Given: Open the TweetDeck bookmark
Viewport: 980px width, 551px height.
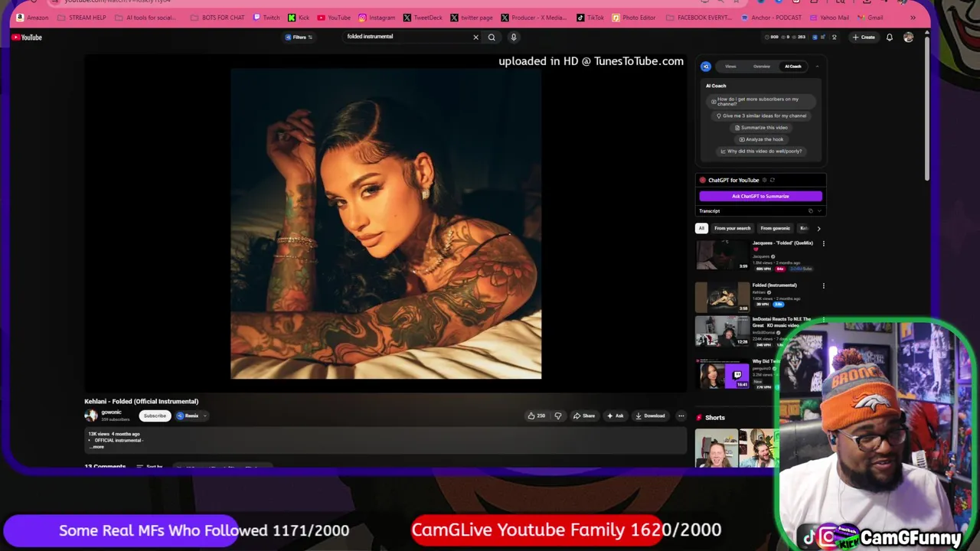Looking at the screenshot, I should coord(423,17).
